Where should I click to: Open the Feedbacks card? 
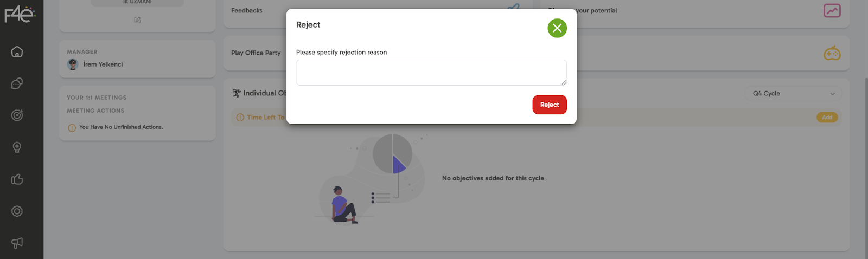click(247, 11)
